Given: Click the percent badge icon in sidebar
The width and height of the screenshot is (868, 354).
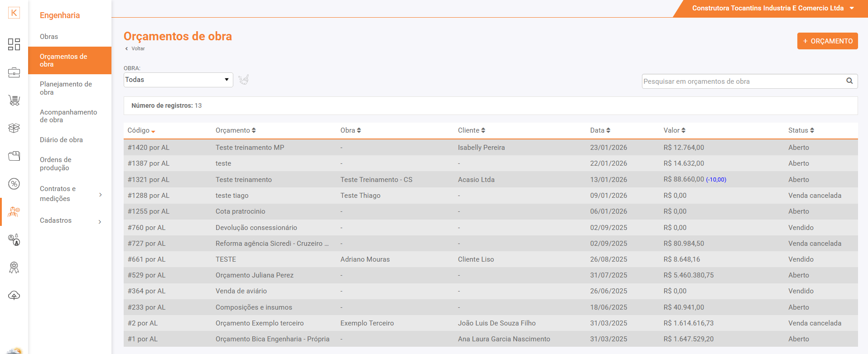Looking at the screenshot, I should (14, 184).
